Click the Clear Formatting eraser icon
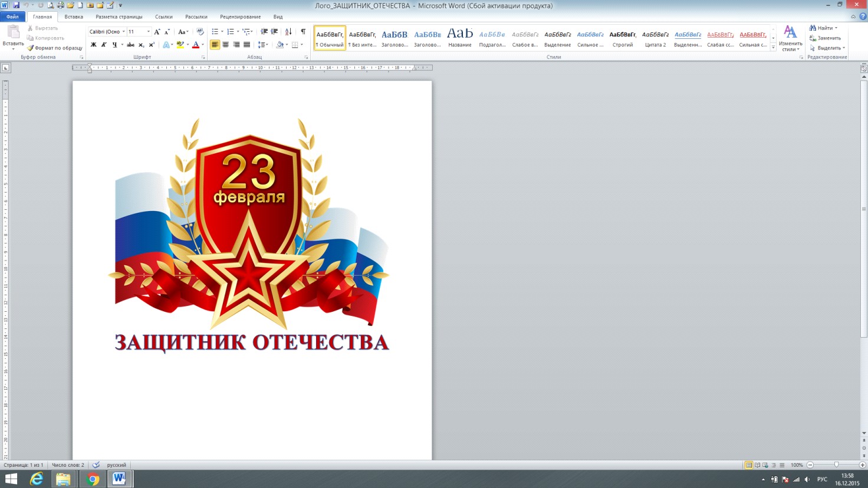The width and height of the screenshot is (868, 488). coord(200,32)
